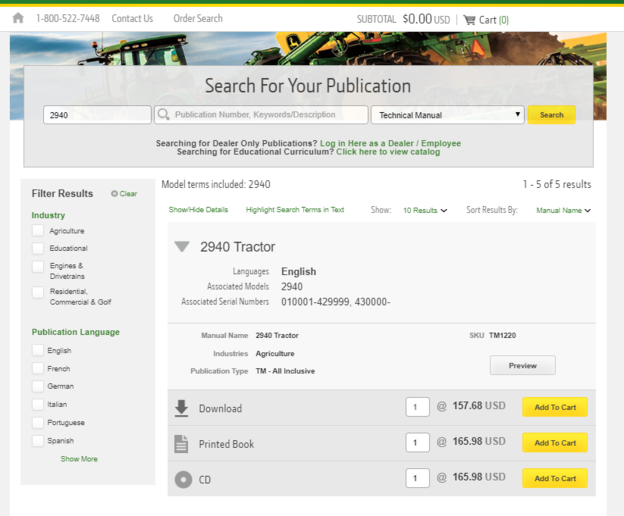Select Spanish publication language
Image resolution: width=624 pixels, height=516 pixels.
38,441
